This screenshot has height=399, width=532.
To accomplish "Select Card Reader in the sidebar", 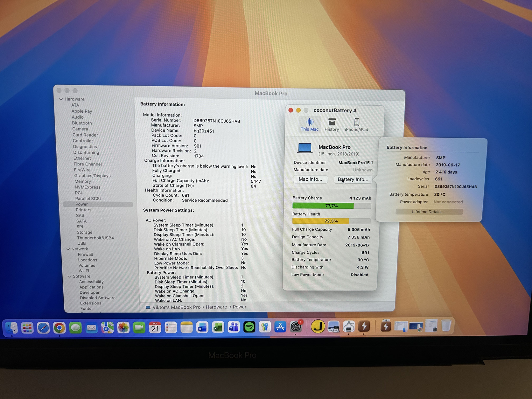I will click(x=85, y=135).
